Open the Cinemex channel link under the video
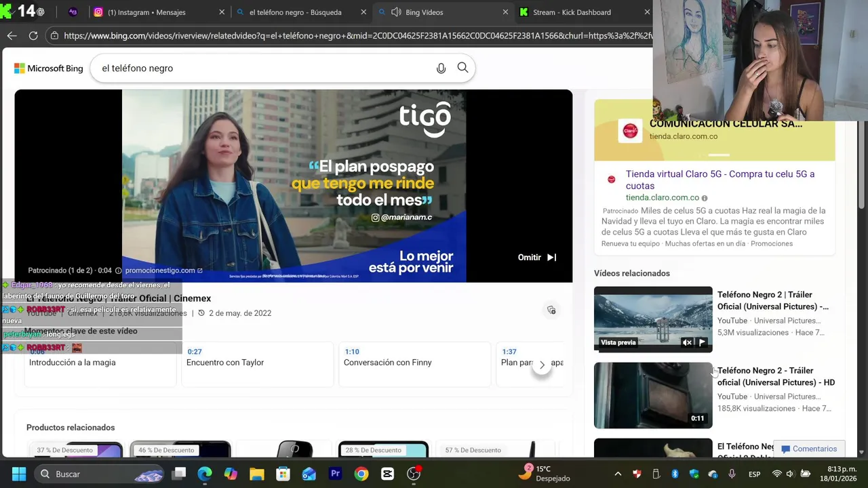This screenshot has width=868, height=488. (x=83, y=313)
